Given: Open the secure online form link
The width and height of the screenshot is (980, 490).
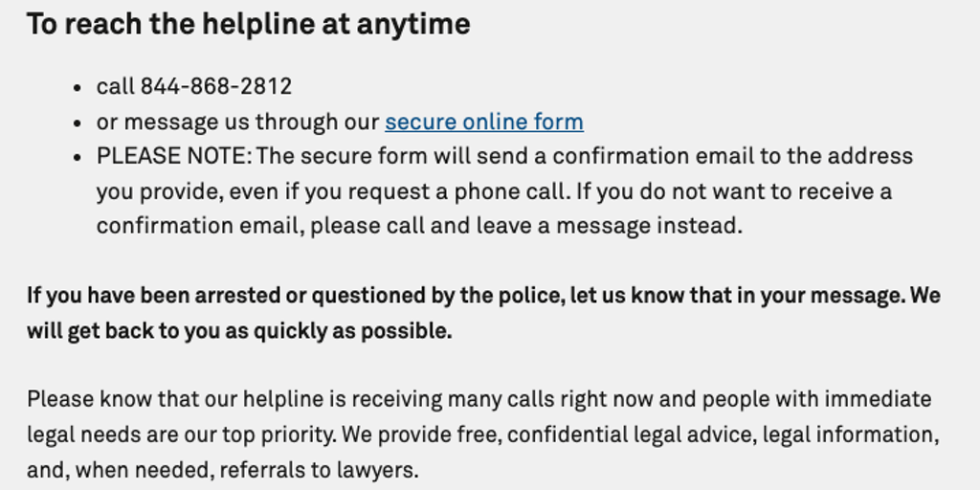Looking at the screenshot, I should pos(483,122).
